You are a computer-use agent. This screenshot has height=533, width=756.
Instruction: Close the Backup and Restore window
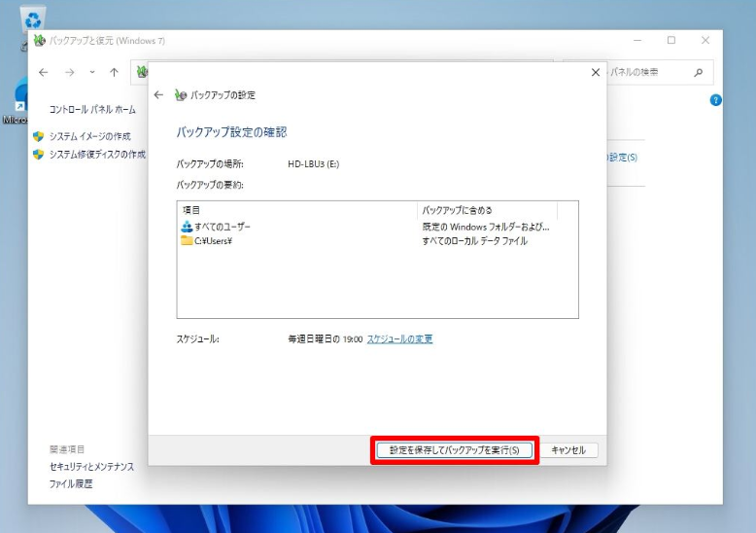click(705, 41)
